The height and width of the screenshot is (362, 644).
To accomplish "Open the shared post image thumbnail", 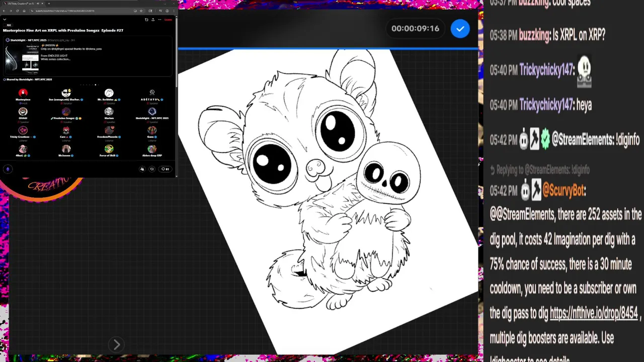I will point(22,58).
